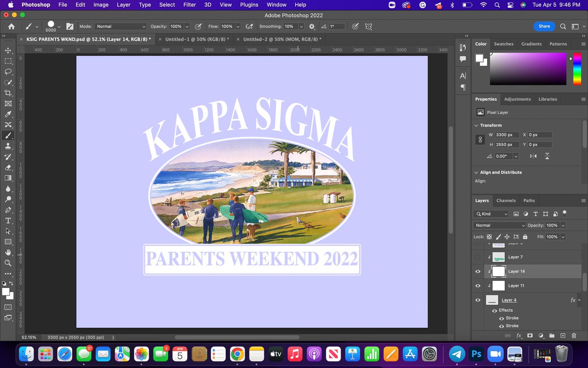
Task: Filter layers by type layers
Action: pos(535,214)
